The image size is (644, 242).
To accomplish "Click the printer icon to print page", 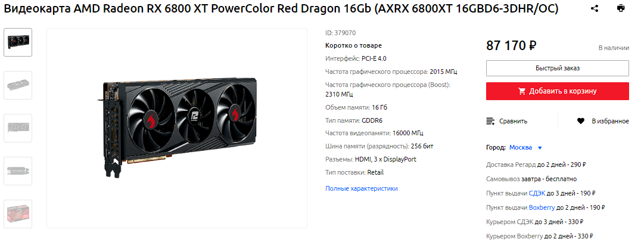I will [621, 8].
